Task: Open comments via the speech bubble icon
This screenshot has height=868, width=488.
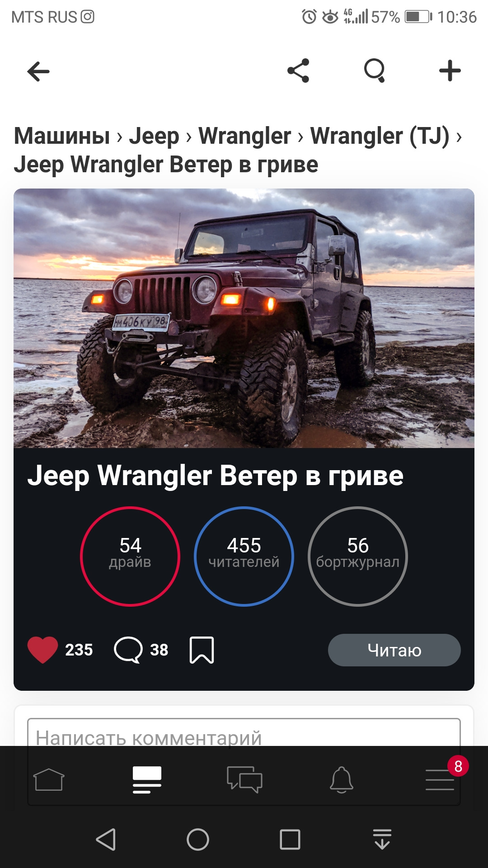Action: pos(128,650)
